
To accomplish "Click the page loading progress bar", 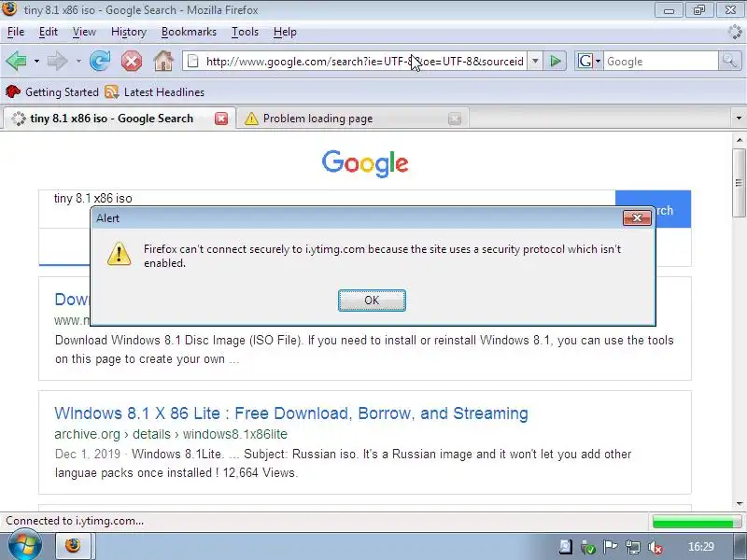I will coord(696,522).
